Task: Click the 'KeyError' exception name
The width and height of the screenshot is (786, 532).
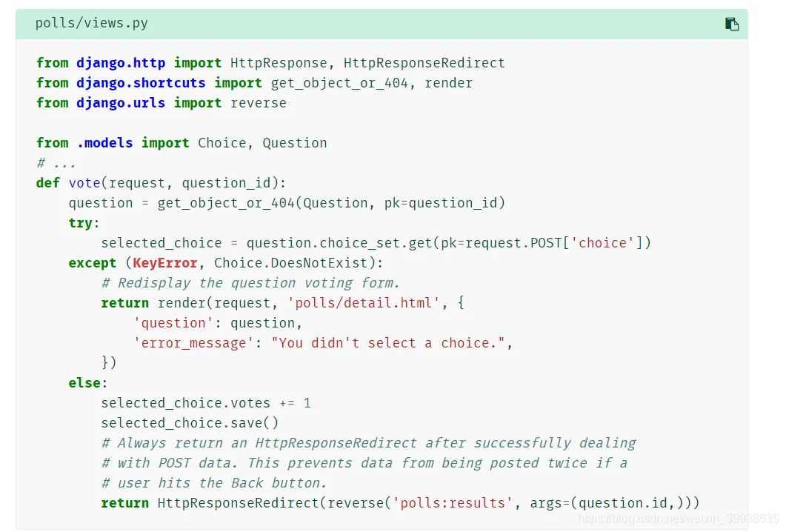Action: [x=165, y=263]
